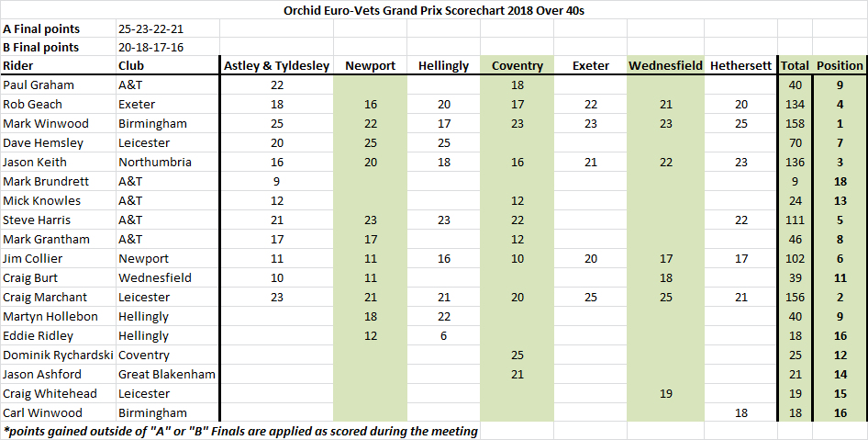Image resolution: width=868 pixels, height=440 pixels.
Task: Click the footnote about points outside finals
Action: coord(240,431)
